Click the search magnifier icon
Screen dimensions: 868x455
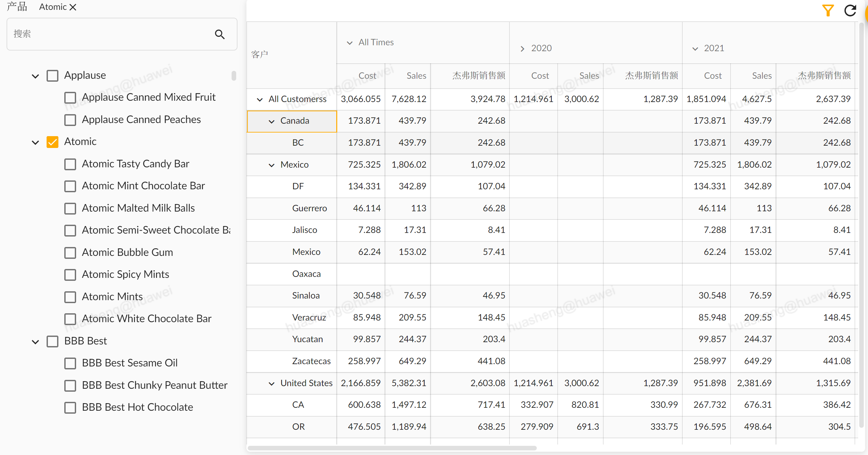(220, 34)
